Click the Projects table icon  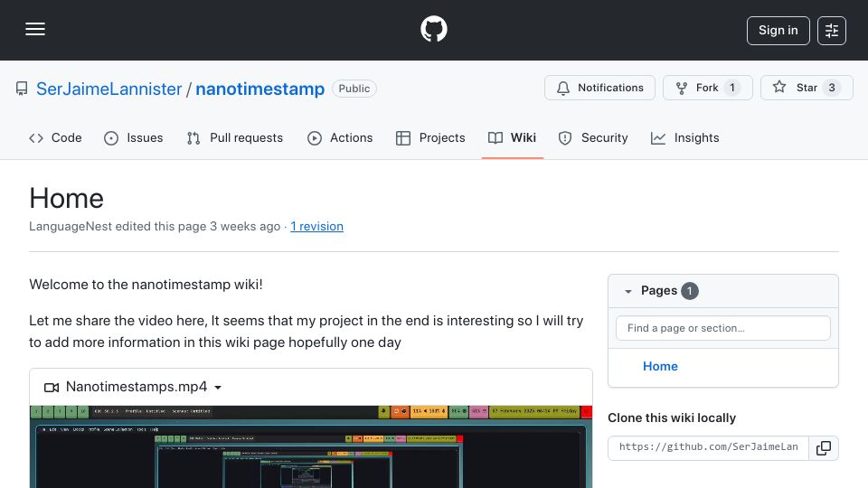coord(403,138)
